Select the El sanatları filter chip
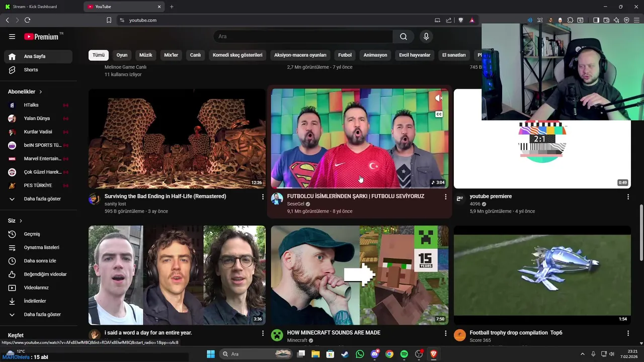 coord(454,55)
